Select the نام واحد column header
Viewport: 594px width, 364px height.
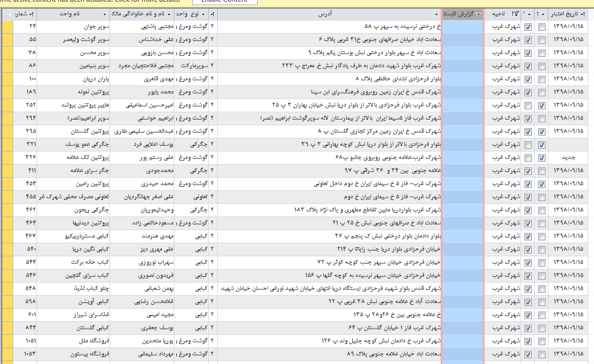[74, 14]
